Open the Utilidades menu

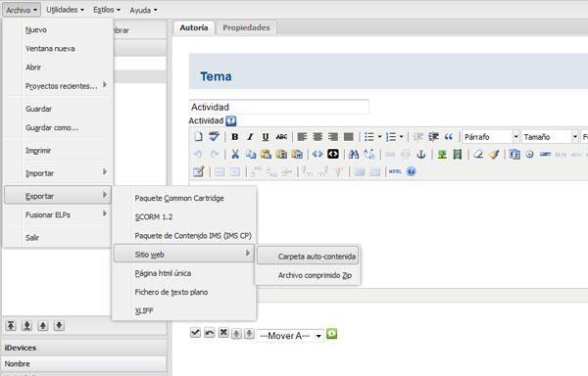point(65,10)
